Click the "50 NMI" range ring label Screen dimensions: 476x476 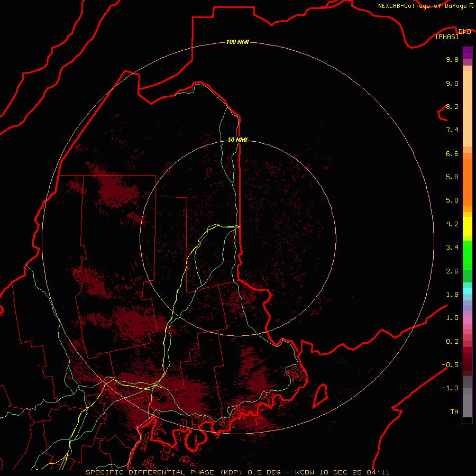[237, 140]
